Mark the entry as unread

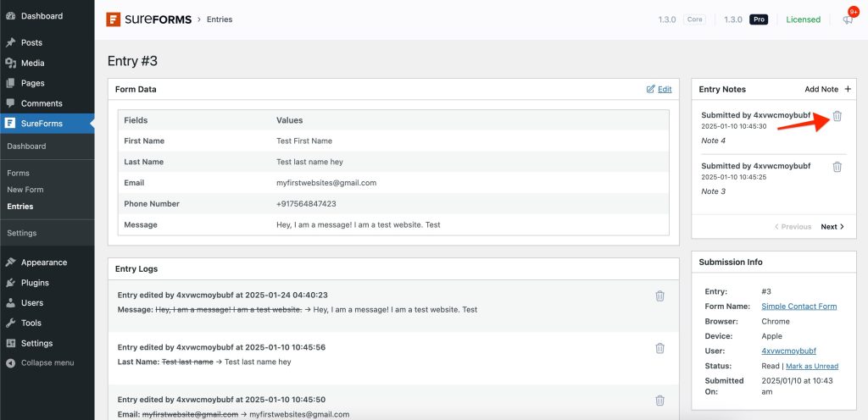pos(810,366)
